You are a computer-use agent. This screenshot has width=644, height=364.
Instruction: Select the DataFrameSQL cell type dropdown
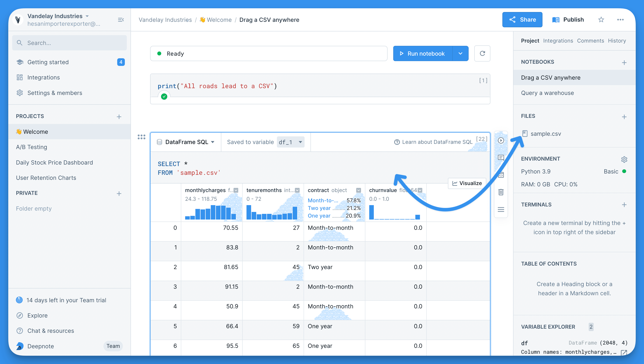(186, 142)
